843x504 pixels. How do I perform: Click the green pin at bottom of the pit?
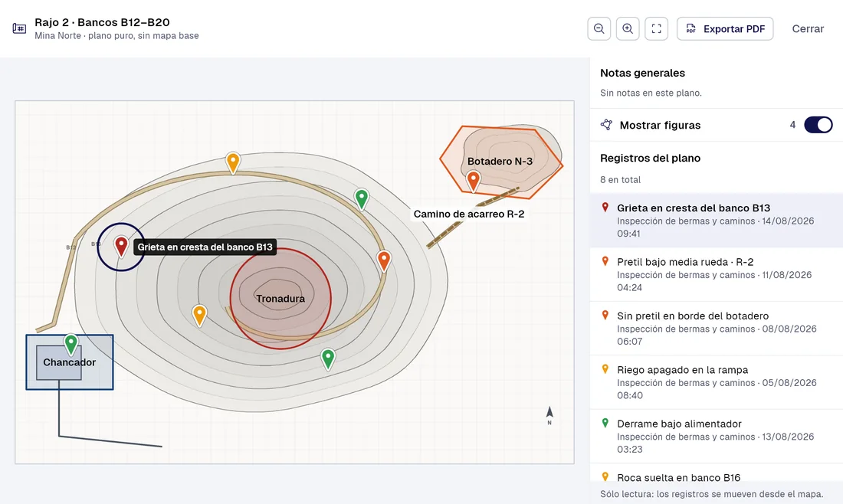coord(328,359)
